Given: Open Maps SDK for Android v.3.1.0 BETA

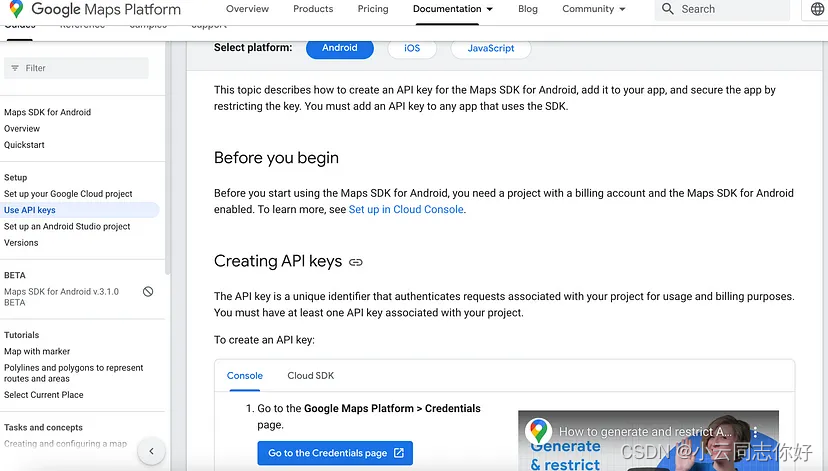Looking at the screenshot, I should pos(61,297).
